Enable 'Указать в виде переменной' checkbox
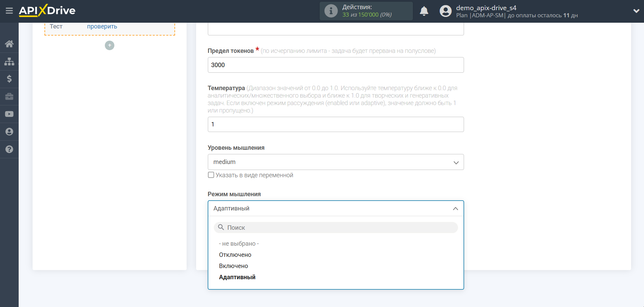 pyautogui.click(x=211, y=175)
